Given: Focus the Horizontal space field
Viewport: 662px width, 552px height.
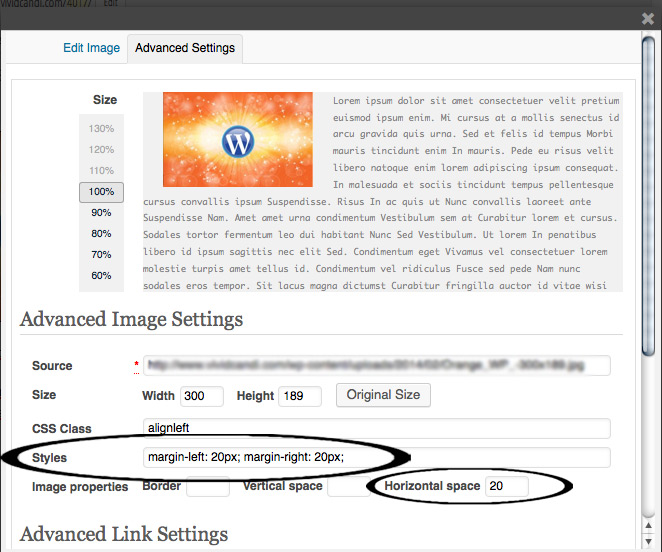Looking at the screenshot, I should pos(506,487).
